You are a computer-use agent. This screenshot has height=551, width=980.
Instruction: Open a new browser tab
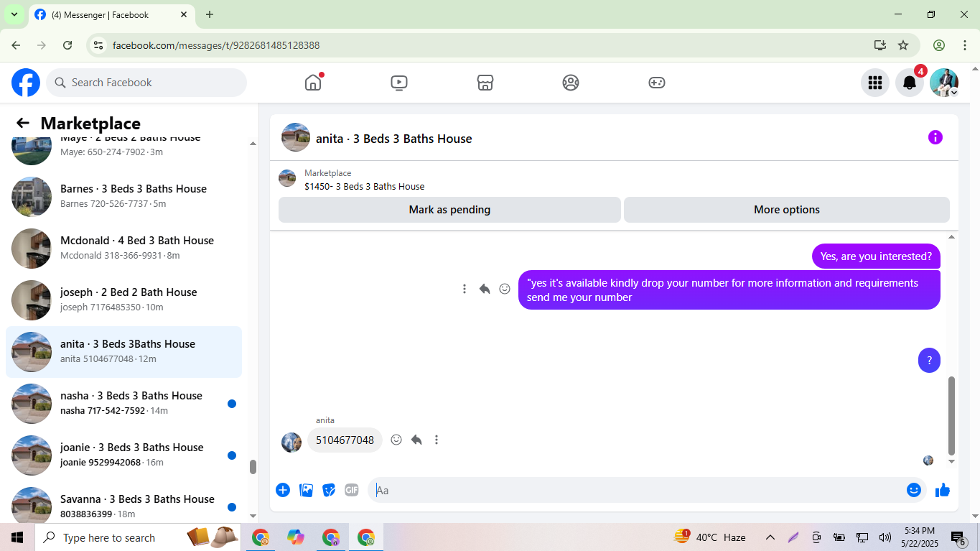pyautogui.click(x=210, y=14)
